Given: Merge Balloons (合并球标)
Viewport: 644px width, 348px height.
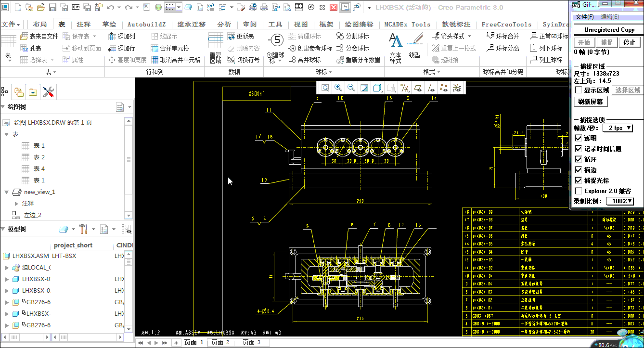Looking at the screenshot, I should pos(305,60).
